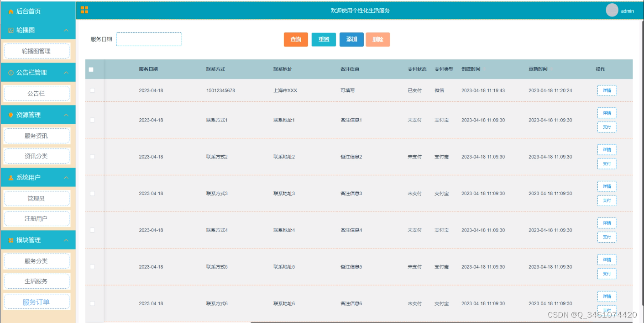Click the 备注信息3 cell
644x323 pixels.
tap(351, 193)
